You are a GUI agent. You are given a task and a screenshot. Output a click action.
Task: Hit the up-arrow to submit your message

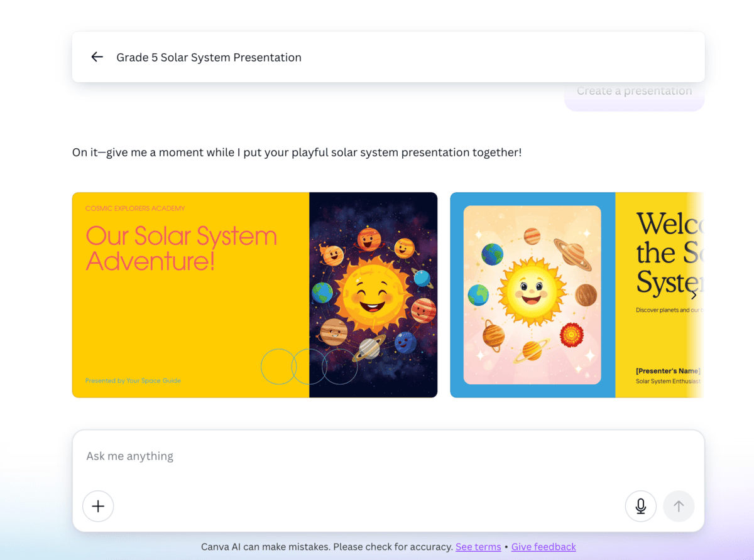coord(679,506)
